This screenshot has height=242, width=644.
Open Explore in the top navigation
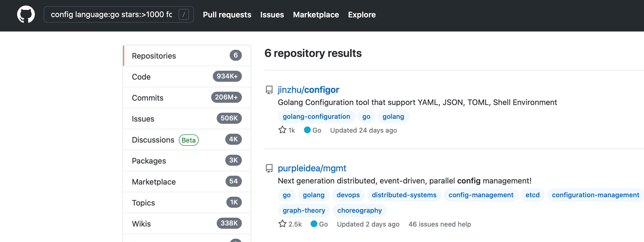point(362,15)
